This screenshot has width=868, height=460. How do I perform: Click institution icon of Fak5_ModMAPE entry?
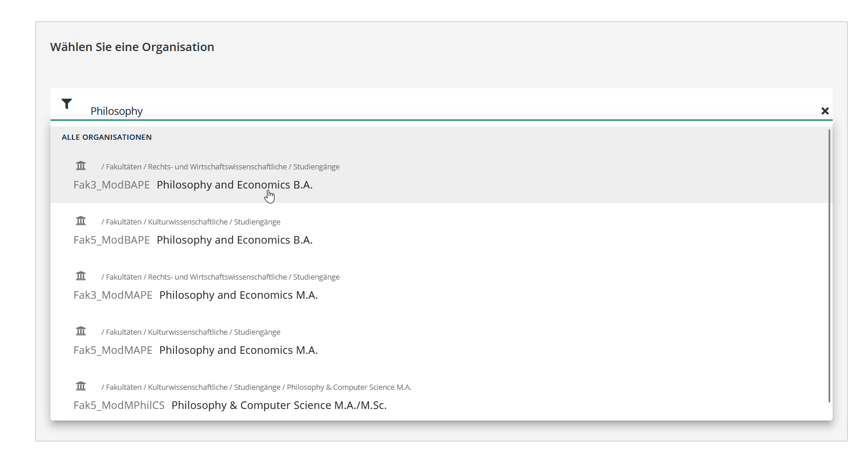point(81,331)
